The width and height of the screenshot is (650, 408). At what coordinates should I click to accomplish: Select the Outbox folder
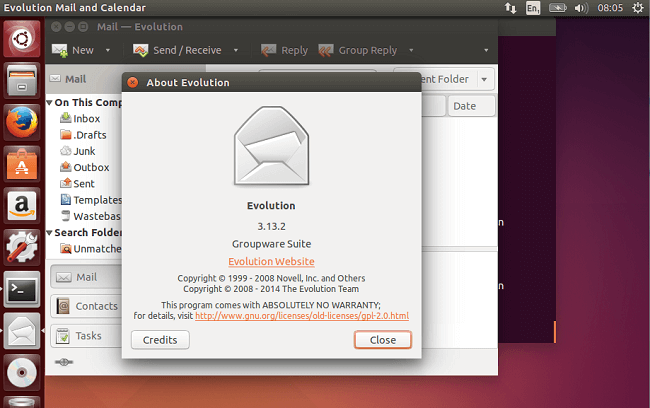(85, 167)
